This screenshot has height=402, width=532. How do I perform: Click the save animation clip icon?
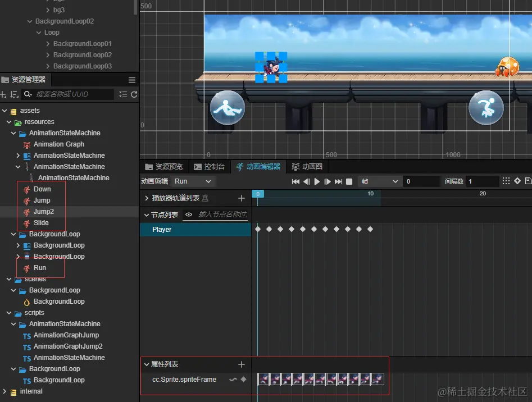pos(528,181)
